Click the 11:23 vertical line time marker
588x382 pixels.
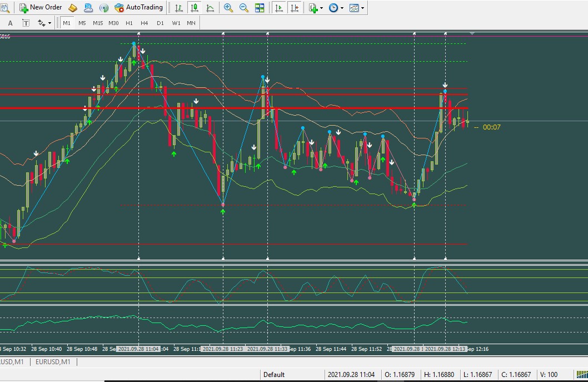coord(223,349)
